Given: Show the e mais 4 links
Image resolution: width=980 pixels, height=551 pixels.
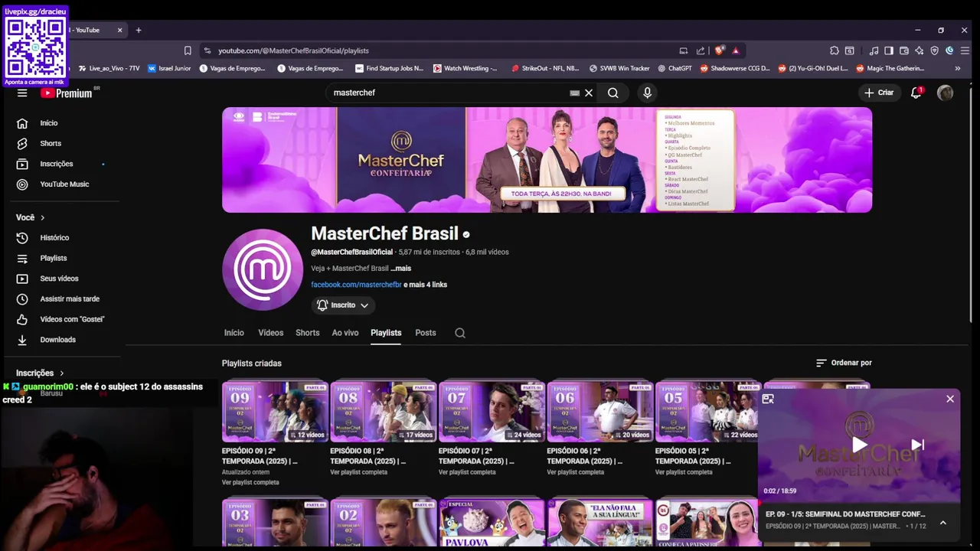Looking at the screenshot, I should [x=425, y=285].
